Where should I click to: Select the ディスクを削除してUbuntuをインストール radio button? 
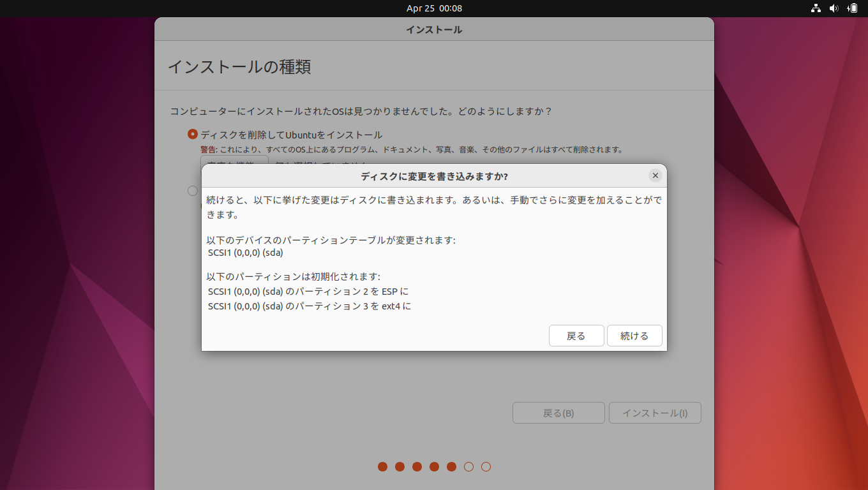[x=193, y=135]
